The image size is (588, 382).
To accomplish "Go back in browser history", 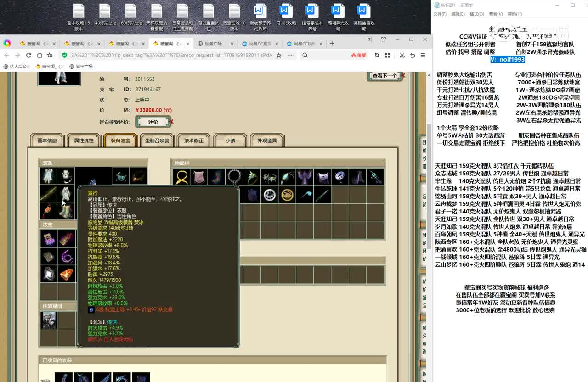I will pyautogui.click(x=7, y=55).
